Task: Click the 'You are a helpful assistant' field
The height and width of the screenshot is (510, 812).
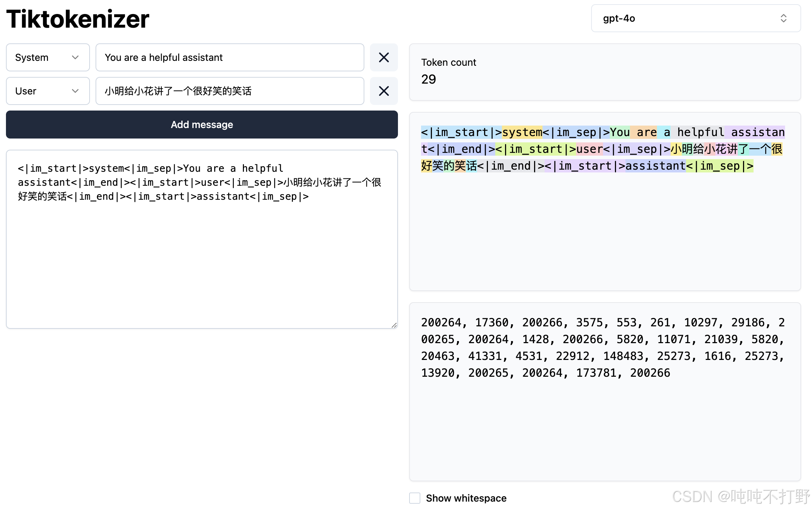Action: pyautogui.click(x=230, y=57)
